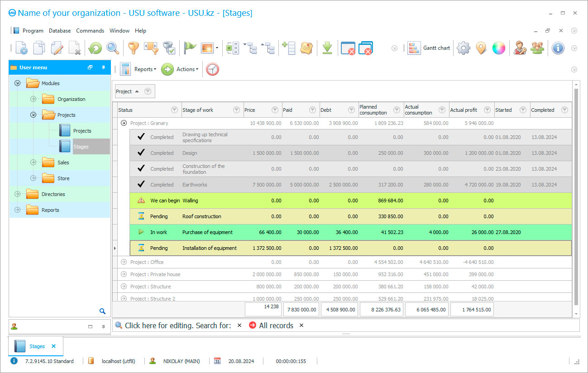Open the color wheel on the toolbar
The image size is (588, 373).
click(x=498, y=48)
